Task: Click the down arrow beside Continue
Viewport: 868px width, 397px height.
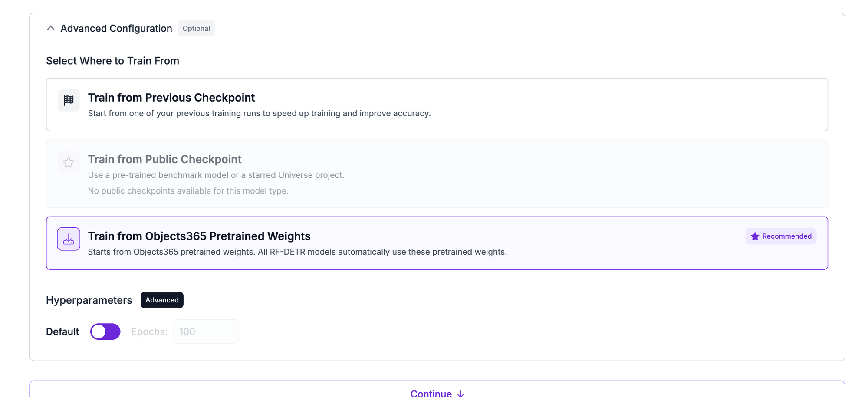Action: [x=460, y=394]
